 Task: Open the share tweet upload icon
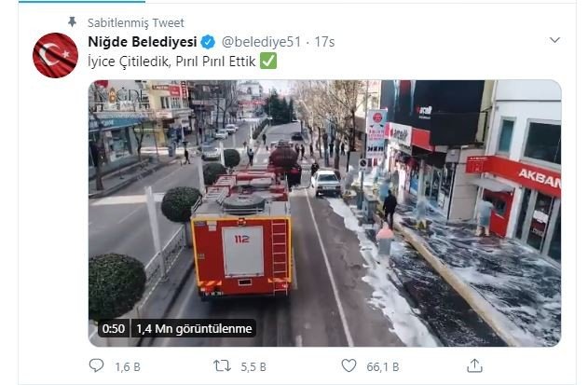[x=474, y=365]
